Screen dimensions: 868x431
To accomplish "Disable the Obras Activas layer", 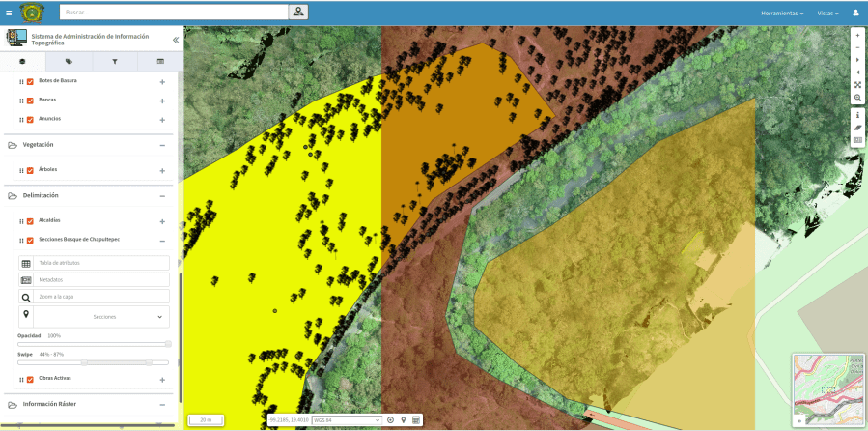I will 30,379.
